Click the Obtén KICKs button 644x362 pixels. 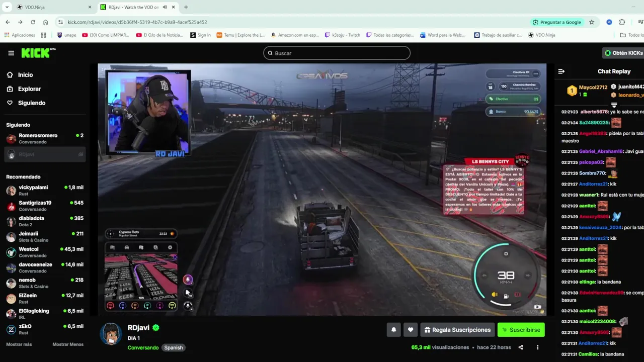click(624, 53)
